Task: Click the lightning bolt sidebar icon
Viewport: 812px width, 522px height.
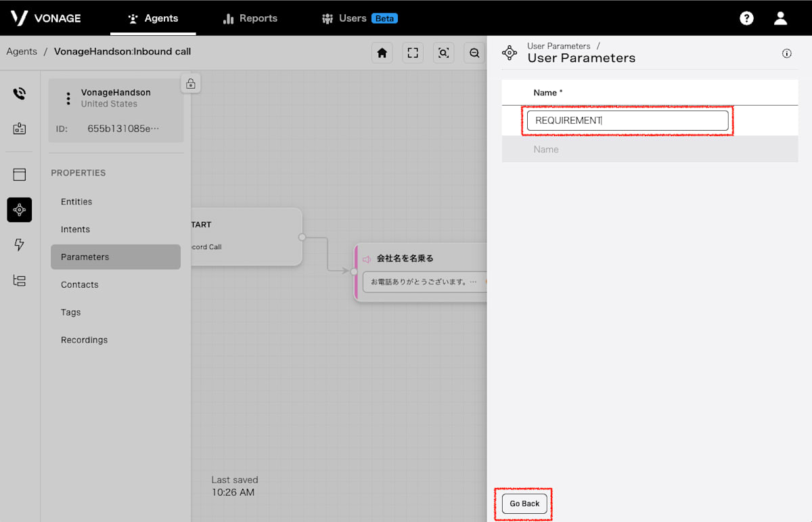Action: click(x=20, y=245)
